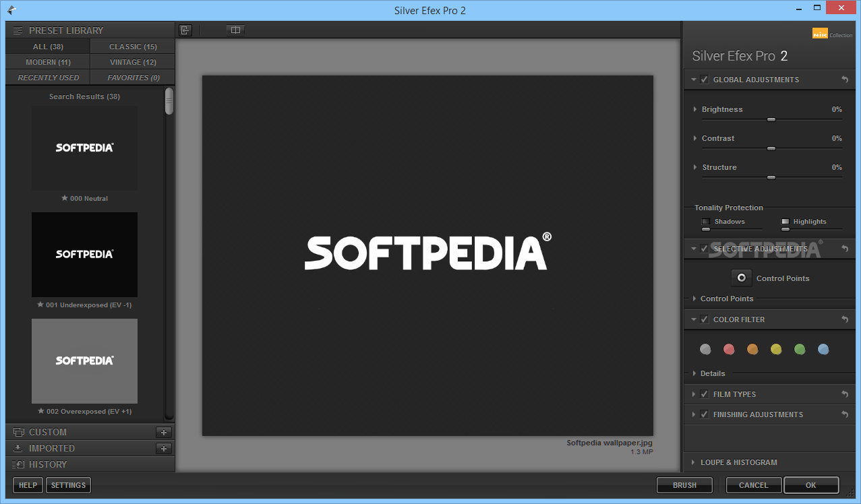
Task: Show All (38) presets
Action: click(x=48, y=46)
